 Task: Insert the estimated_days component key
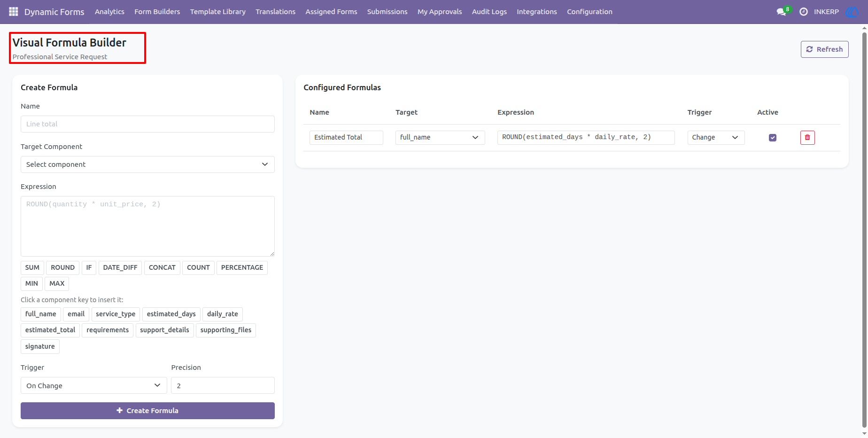click(171, 314)
